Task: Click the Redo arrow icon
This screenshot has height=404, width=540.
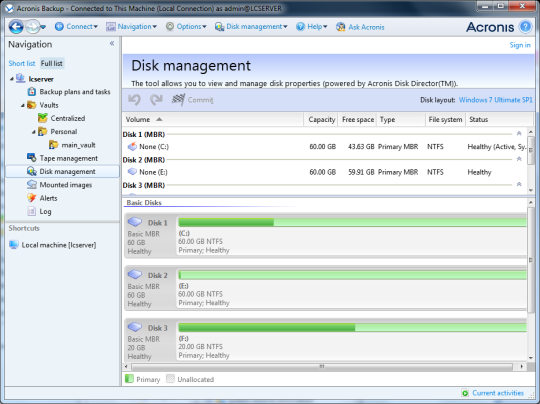Action: [156, 100]
